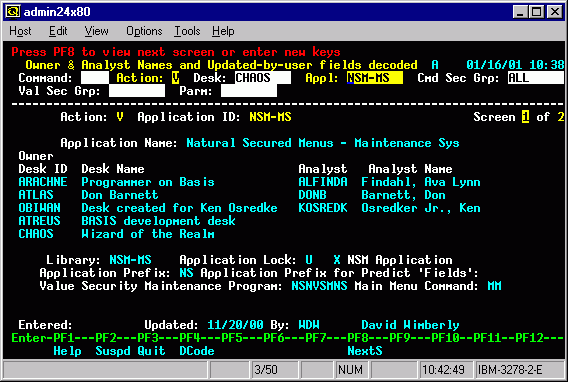Click the CHAOS desk ID in owner list
The height and width of the screenshot is (382, 568).
36,234
